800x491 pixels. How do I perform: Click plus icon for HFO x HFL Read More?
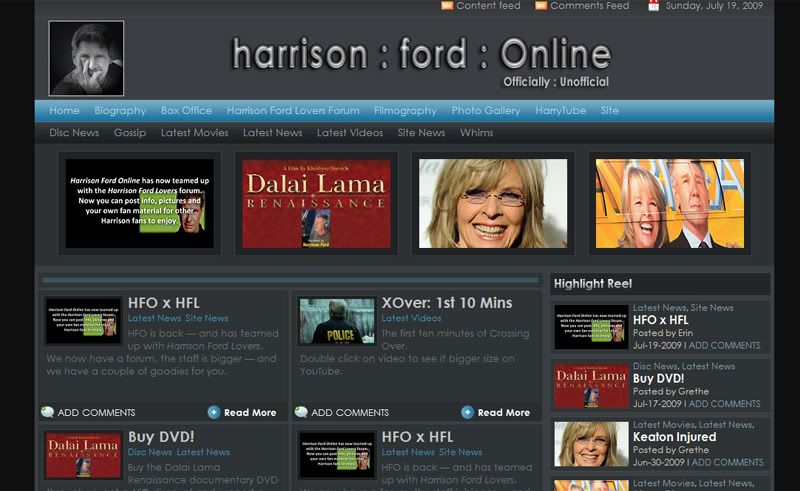pos(214,412)
